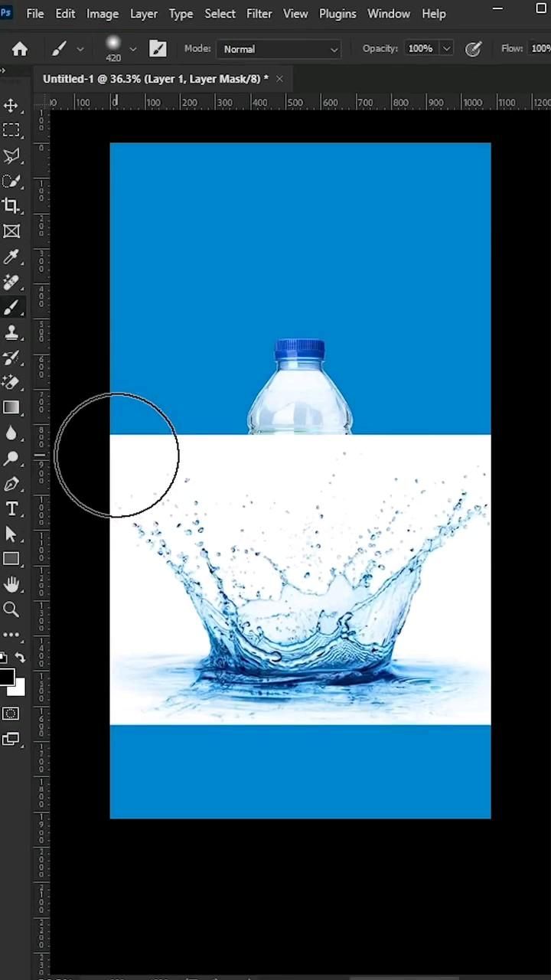Screen dimensions: 551x980
Task: Click the black foreground color swatch
Action: [5, 676]
